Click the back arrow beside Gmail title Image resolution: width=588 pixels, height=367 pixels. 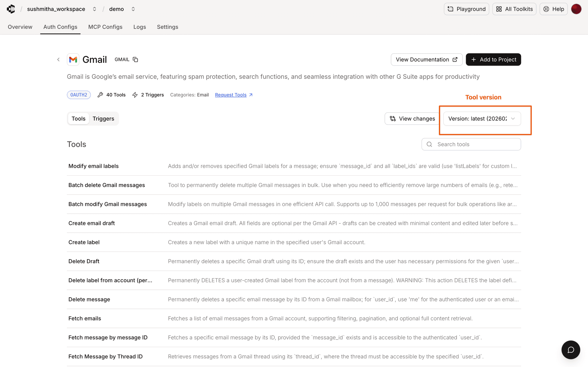tap(58, 59)
